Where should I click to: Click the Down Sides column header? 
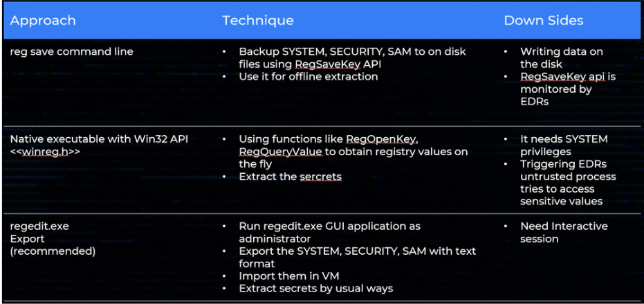click(x=542, y=21)
